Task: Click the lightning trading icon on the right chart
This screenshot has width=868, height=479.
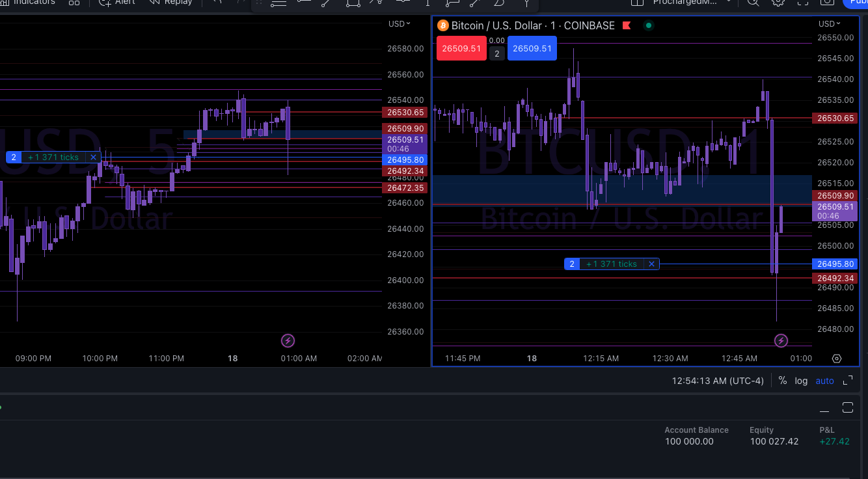Action: tap(781, 340)
